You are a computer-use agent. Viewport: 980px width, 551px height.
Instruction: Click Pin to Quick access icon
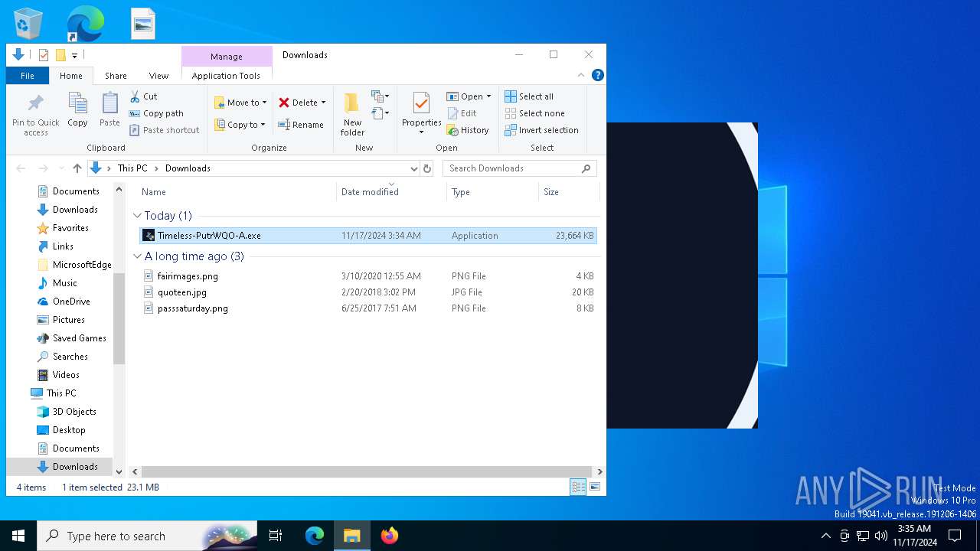(35, 115)
